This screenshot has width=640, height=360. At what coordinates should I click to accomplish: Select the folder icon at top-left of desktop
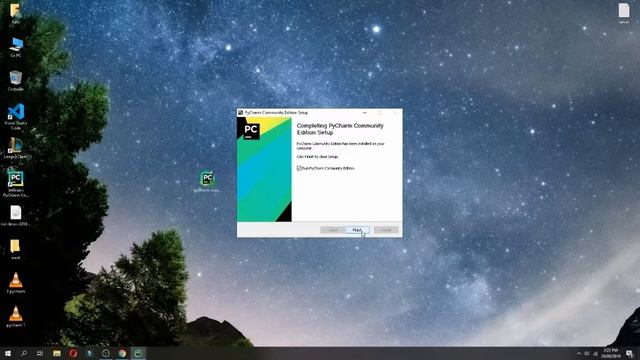(15, 13)
